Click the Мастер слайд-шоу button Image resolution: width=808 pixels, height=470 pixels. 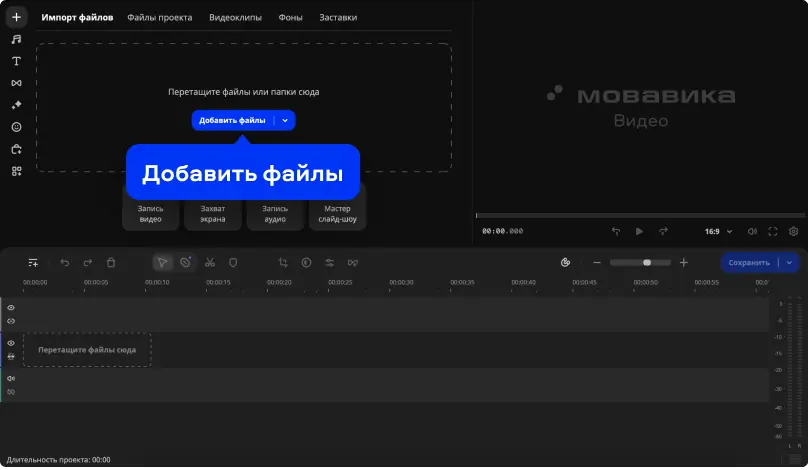click(x=338, y=214)
